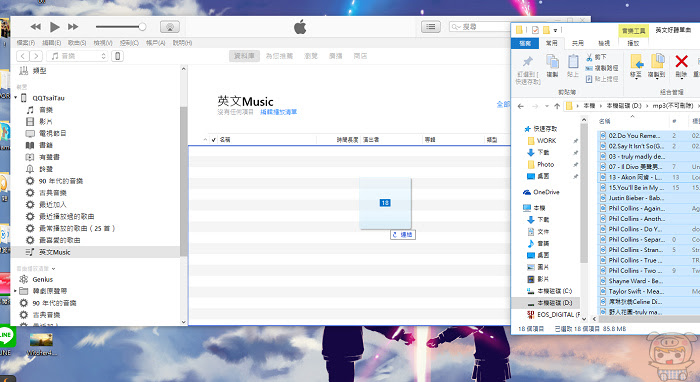700x382 pixels.
Task: Open the 檢視(V) menu in iTunes
Action: (103, 43)
